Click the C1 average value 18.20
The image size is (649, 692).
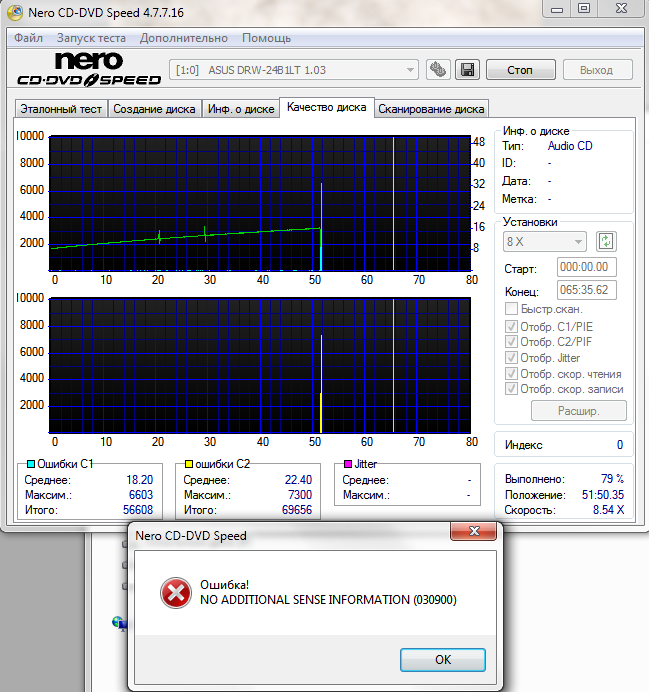point(139,480)
